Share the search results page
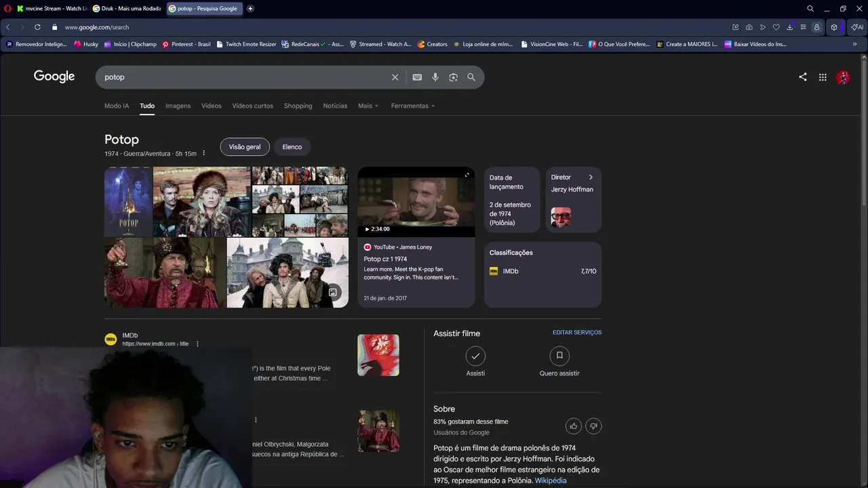 coord(803,77)
